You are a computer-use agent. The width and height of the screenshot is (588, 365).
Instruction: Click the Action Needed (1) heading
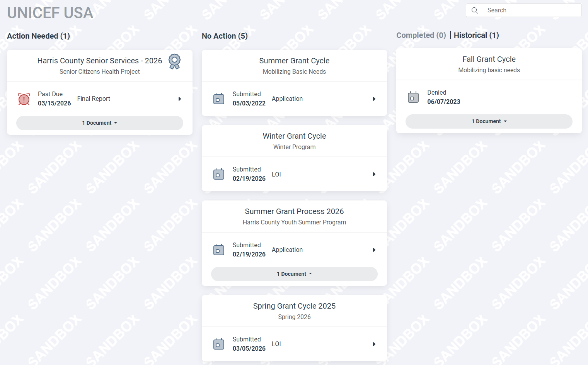pyautogui.click(x=39, y=36)
